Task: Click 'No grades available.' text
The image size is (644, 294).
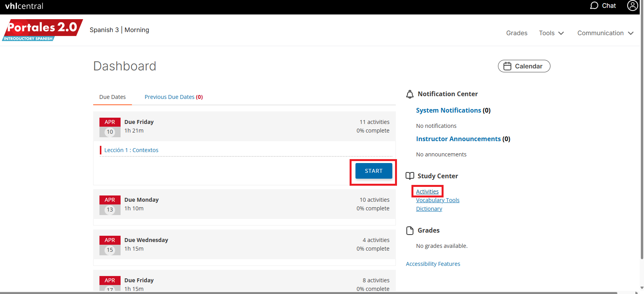Action: click(442, 246)
